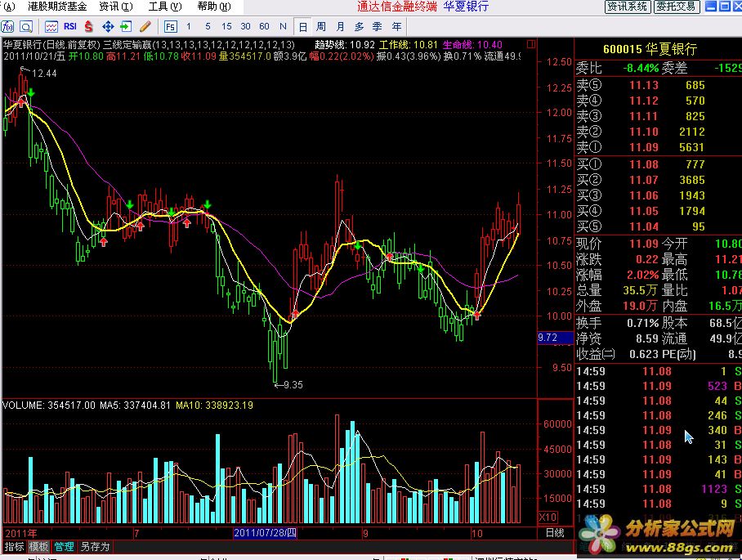Select the weekly (周) period
742x560 pixels.
pos(321,26)
